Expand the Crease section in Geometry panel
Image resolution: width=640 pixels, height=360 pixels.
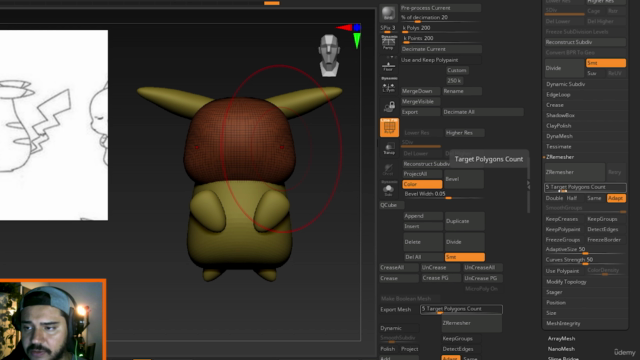click(x=555, y=105)
